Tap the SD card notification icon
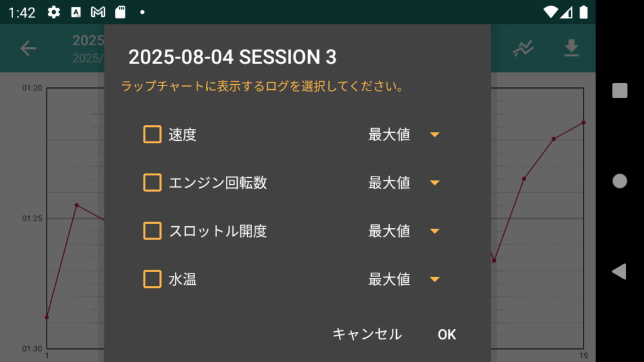The width and height of the screenshot is (644, 362). 120,13
